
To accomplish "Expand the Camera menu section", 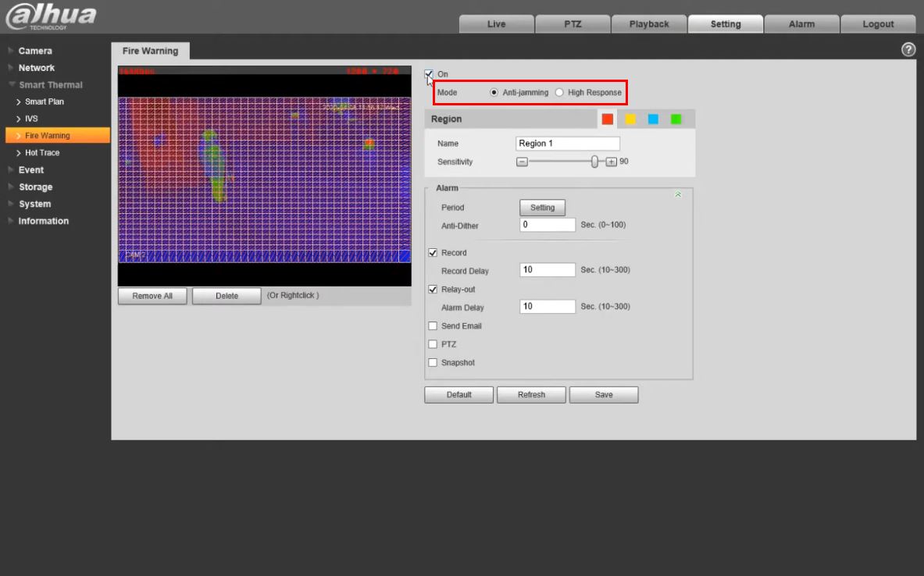I will point(35,51).
